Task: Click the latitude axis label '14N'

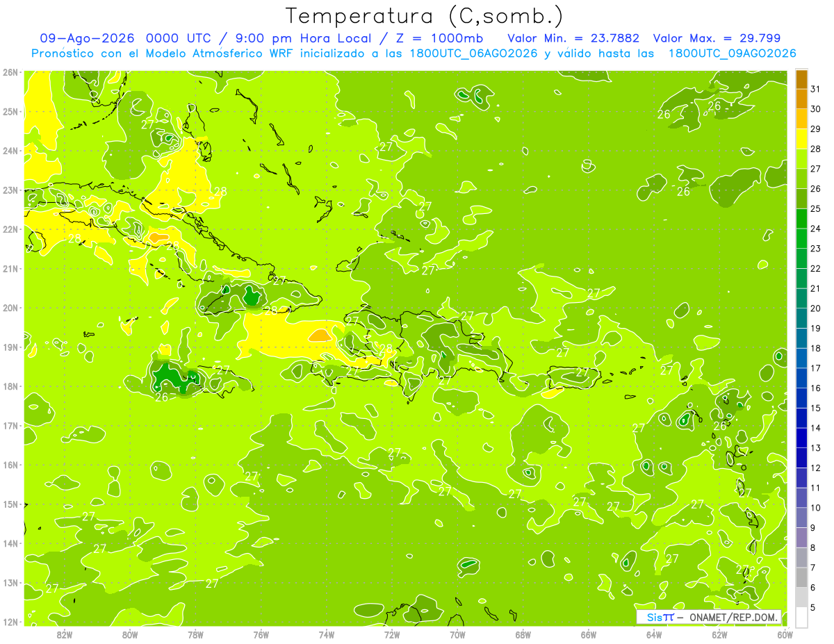Action: [10, 543]
